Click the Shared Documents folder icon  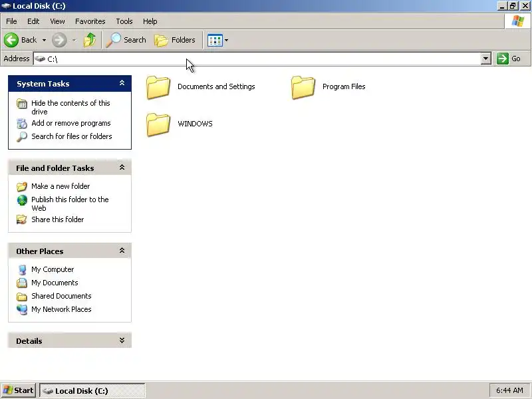(22, 297)
